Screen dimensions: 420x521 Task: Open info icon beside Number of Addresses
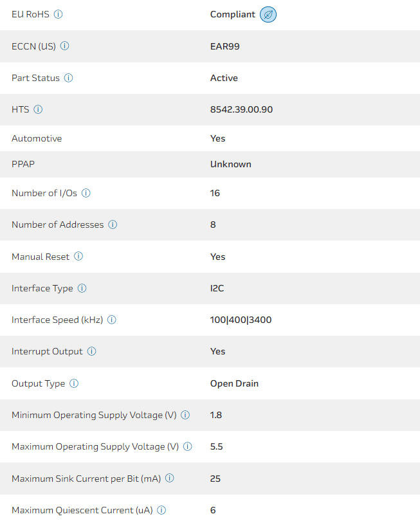(113, 224)
